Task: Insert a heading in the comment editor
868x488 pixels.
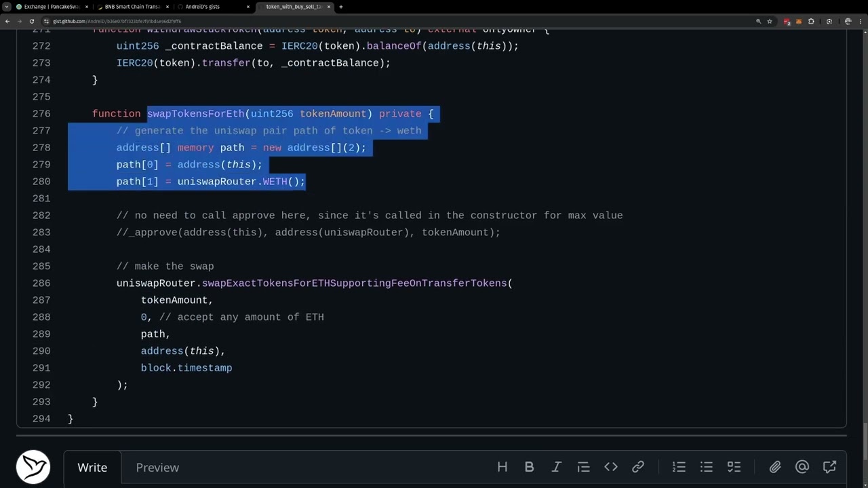Action: click(x=502, y=467)
